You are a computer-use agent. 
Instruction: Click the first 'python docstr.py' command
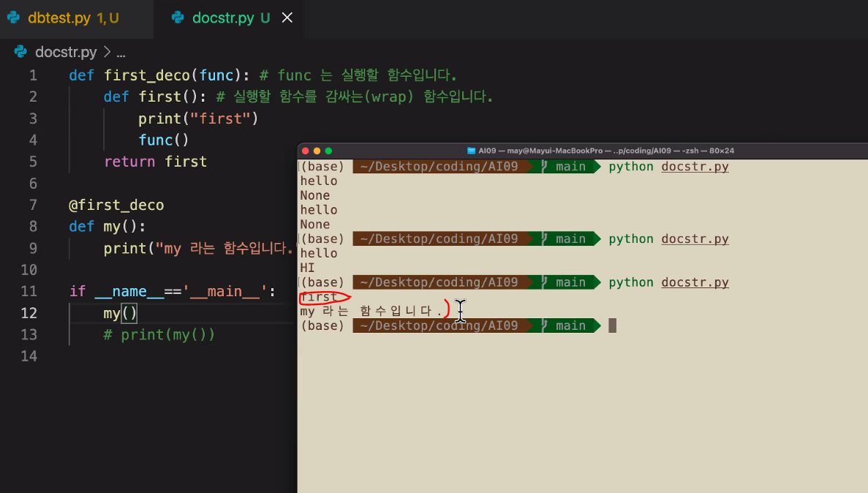[668, 167]
